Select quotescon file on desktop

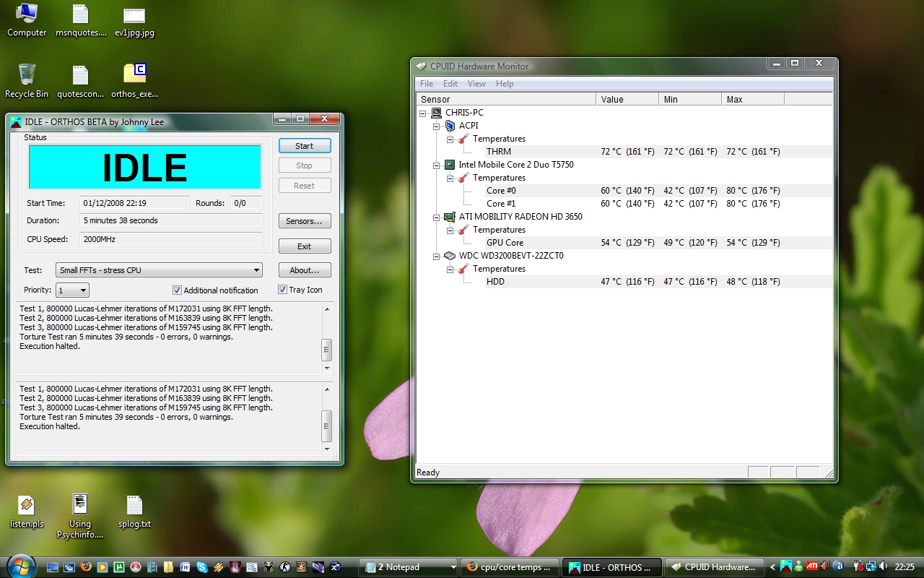(x=81, y=81)
